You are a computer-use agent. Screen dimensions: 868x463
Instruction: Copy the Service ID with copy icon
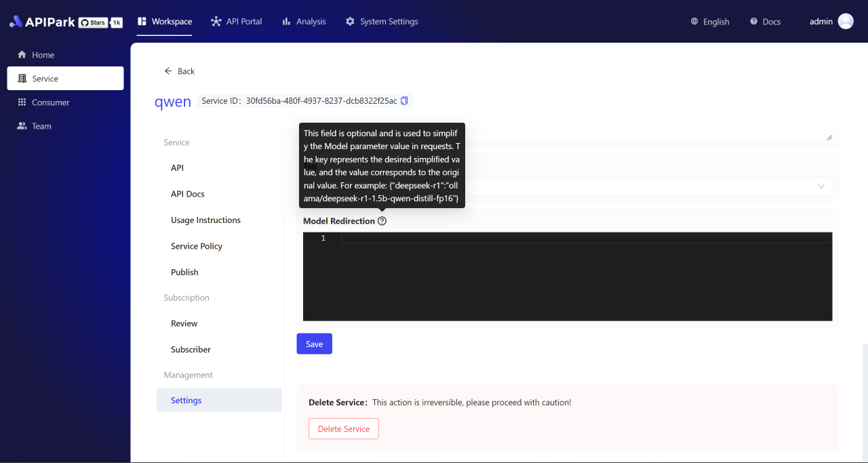pyautogui.click(x=404, y=100)
